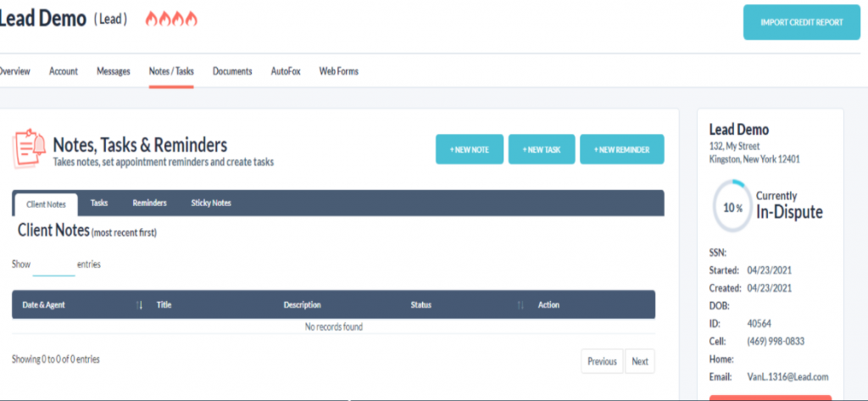The width and height of the screenshot is (868, 401).
Task: Open the Sticky Notes sub-tab
Action: coord(211,203)
